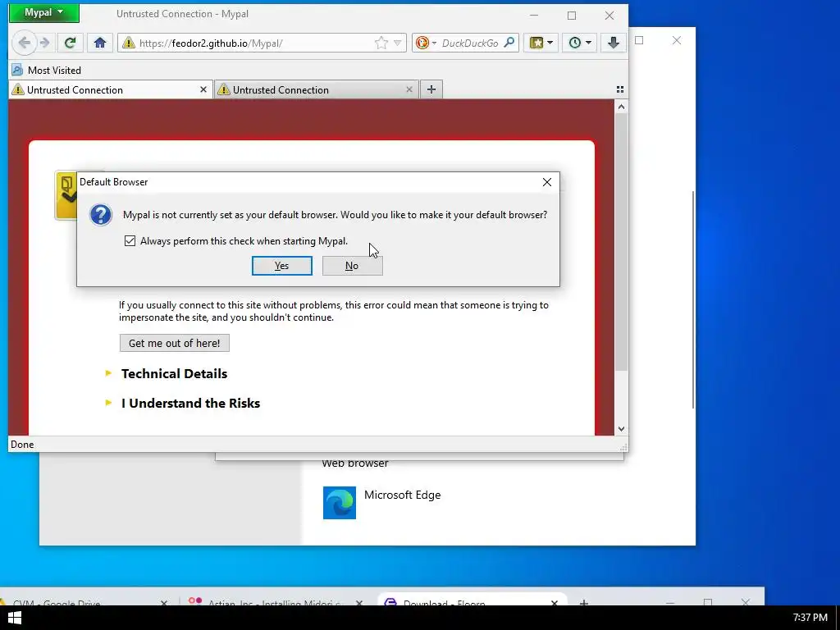This screenshot has height=630, width=840.
Task: Click No in Default Browser dialog
Action: tap(352, 266)
